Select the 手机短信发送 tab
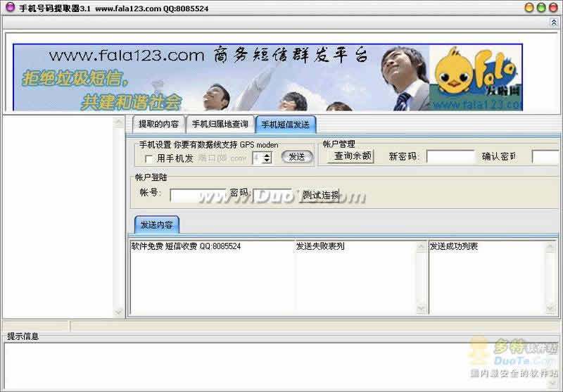Viewport: 563px width, 392px height. click(x=286, y=125)
